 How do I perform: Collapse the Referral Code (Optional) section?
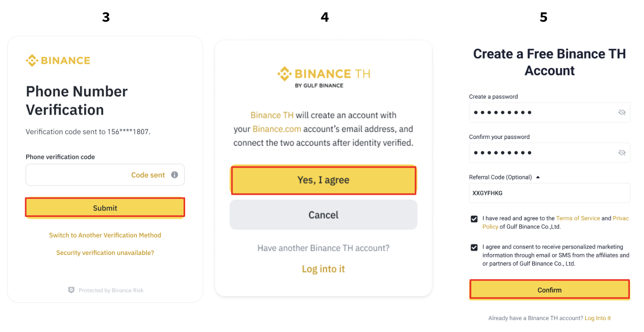click(x=538, y=177)
